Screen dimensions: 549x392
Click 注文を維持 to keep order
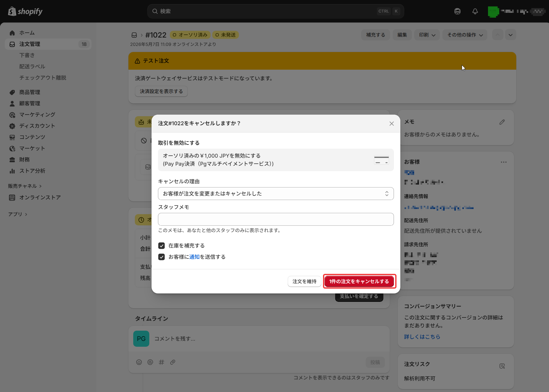pyautogui.click(x=304, y=282)
